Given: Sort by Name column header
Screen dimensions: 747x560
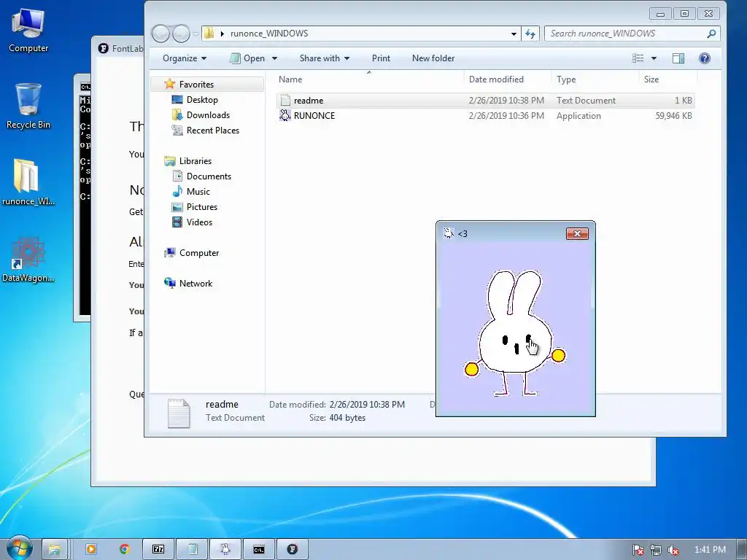Looking at the screenshot, I should click(368, 79).
